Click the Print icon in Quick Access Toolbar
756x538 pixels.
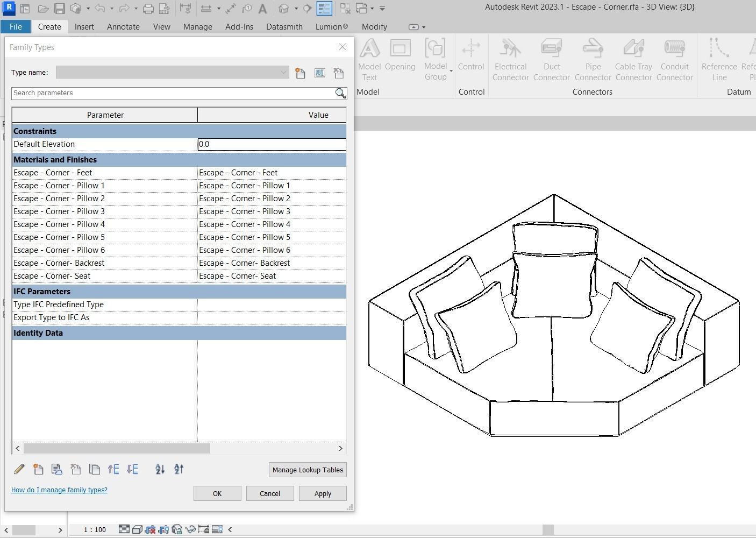click(148, 9)
